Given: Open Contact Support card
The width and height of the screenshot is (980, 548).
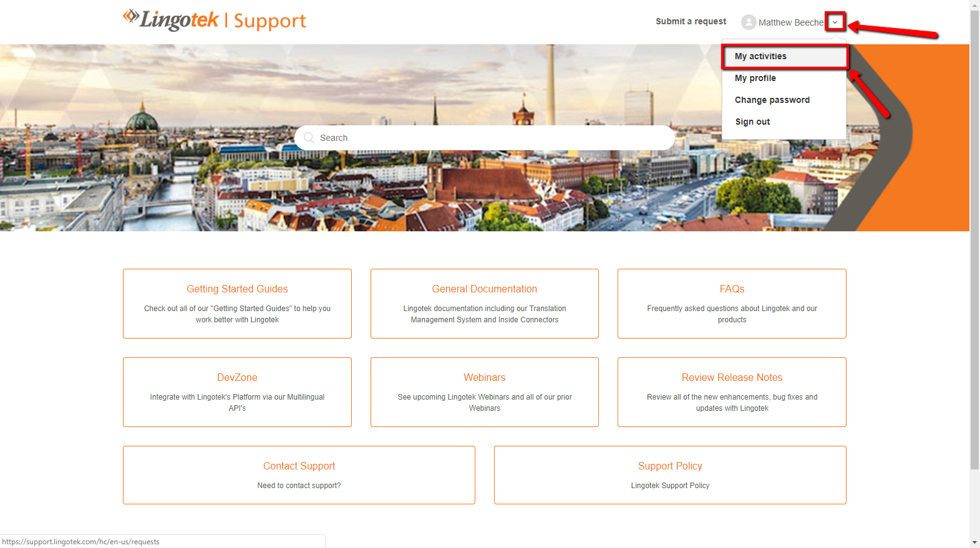Looking at the screenshot, I should 299,475.
